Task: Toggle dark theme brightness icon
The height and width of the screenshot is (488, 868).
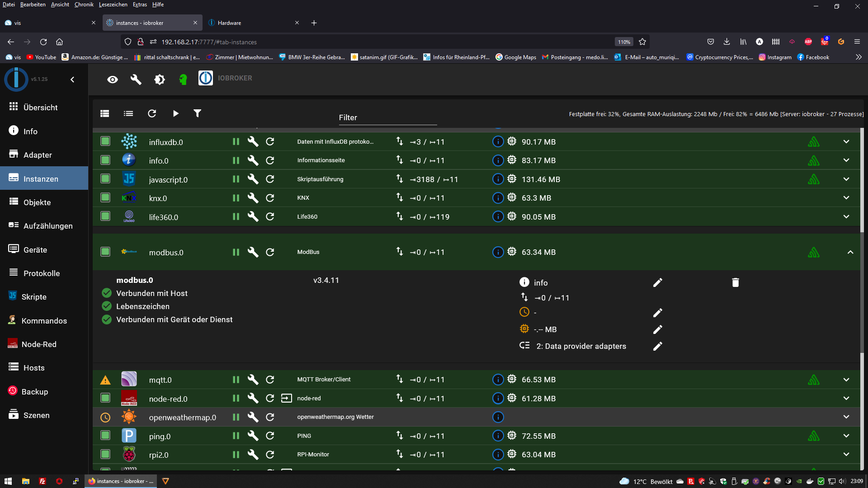Action: tap(160, 80)
